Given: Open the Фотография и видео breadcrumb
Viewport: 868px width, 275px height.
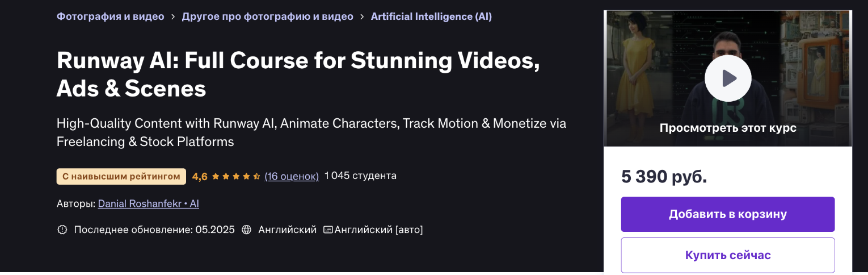Looking at the screenshot, I should [110, 16].
